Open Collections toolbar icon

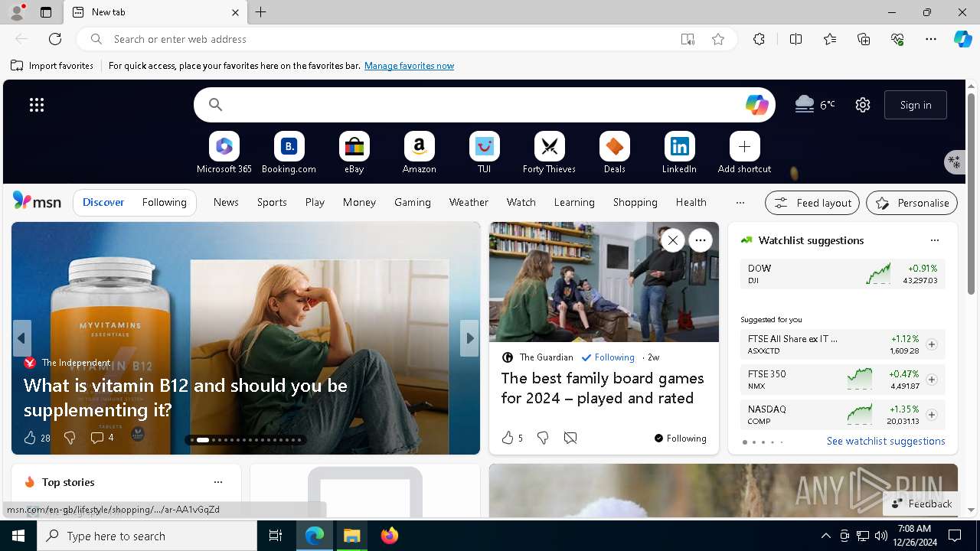864,39
